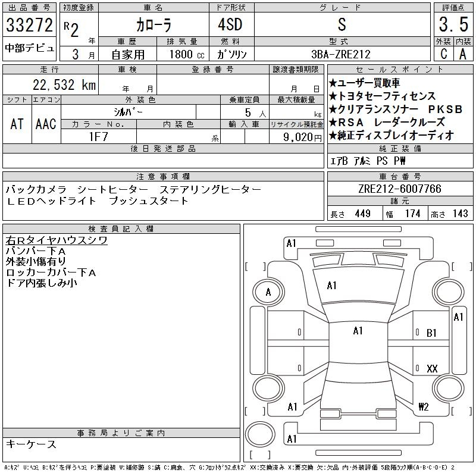Select the XX replaced-panel mark
The image size is (476, 476).
point(433,369)
